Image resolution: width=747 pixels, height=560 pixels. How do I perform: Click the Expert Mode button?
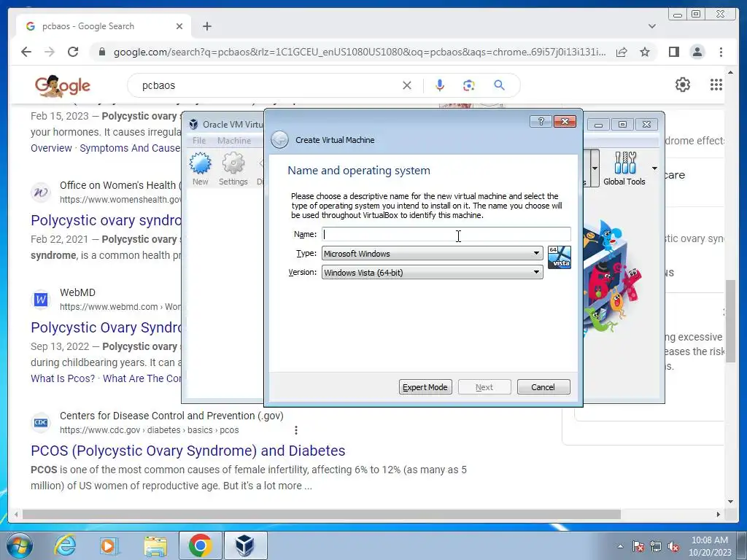(425, 387)
